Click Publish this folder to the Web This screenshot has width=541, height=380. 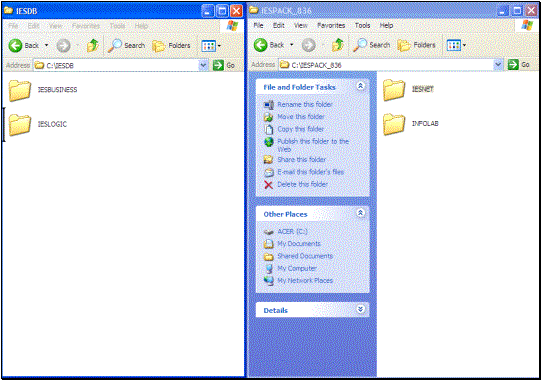[x=313, y=145]
